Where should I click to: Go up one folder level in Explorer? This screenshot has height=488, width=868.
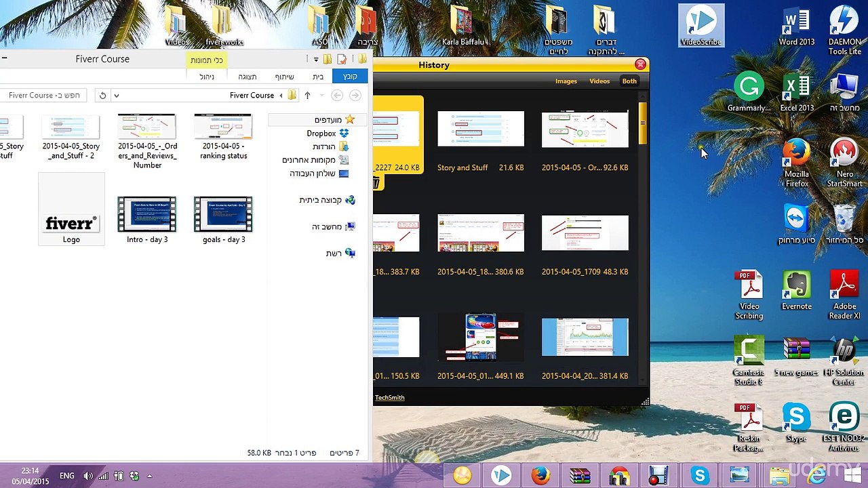pyautogui.click(x=307, y=96)
